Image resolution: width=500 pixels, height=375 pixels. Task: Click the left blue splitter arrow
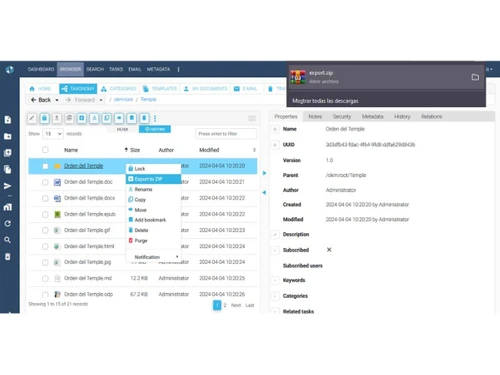(x=264, y=192)
